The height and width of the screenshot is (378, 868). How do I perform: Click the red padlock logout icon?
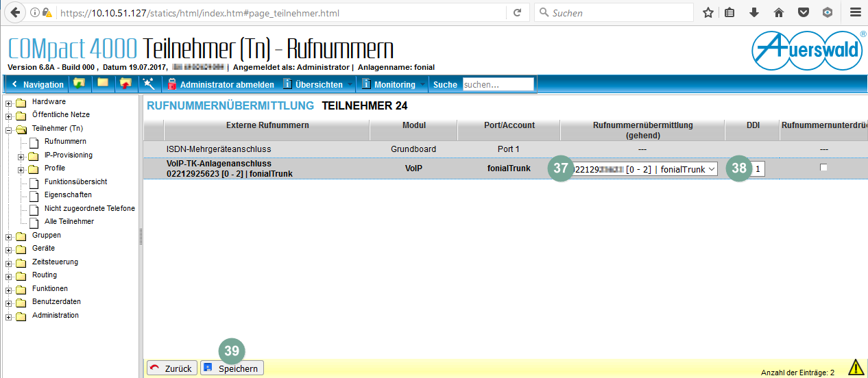172,84
